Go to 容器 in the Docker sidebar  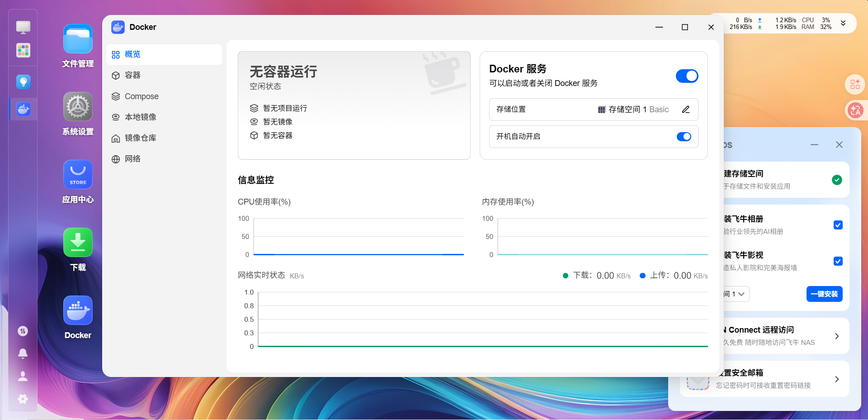tap(164, 75)
